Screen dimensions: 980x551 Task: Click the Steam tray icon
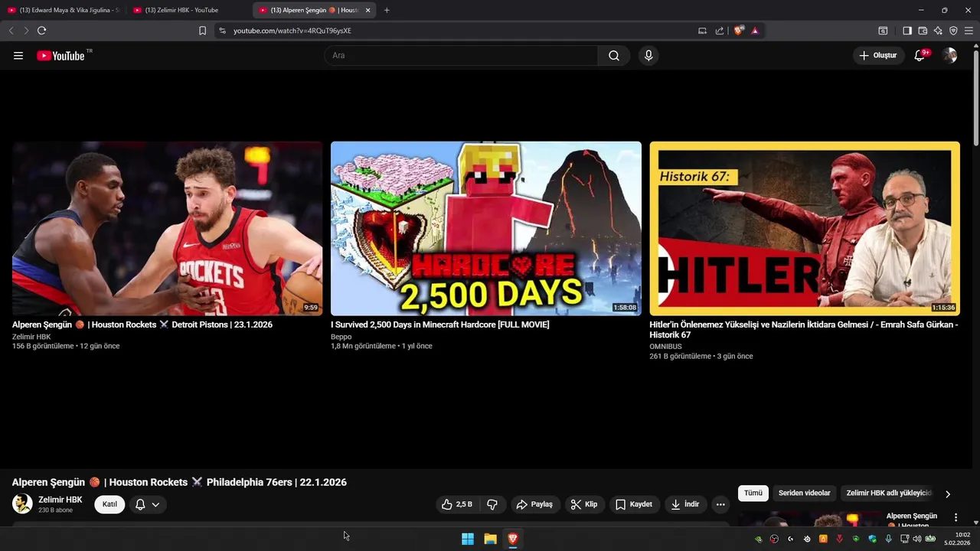(x=807, y=539)
